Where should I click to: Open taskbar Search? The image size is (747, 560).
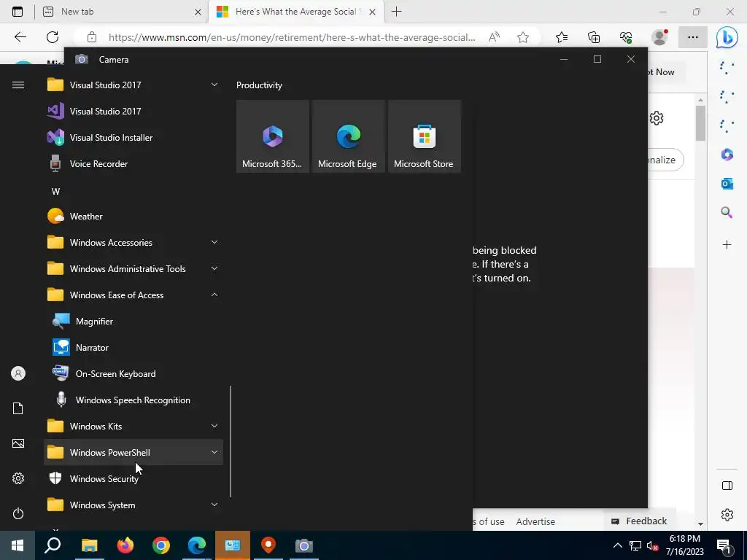(x=53, y=545)
